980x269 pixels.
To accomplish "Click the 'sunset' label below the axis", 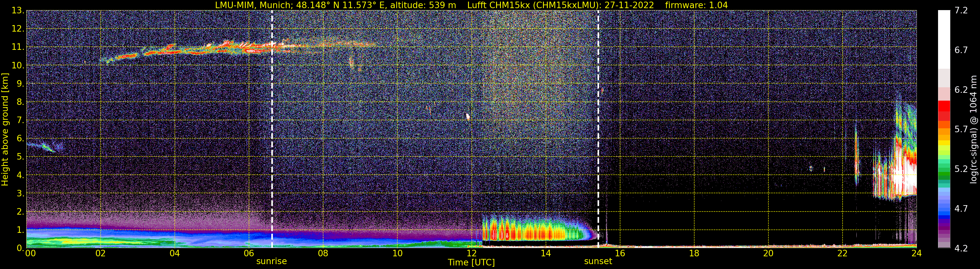I will point(598,262).
